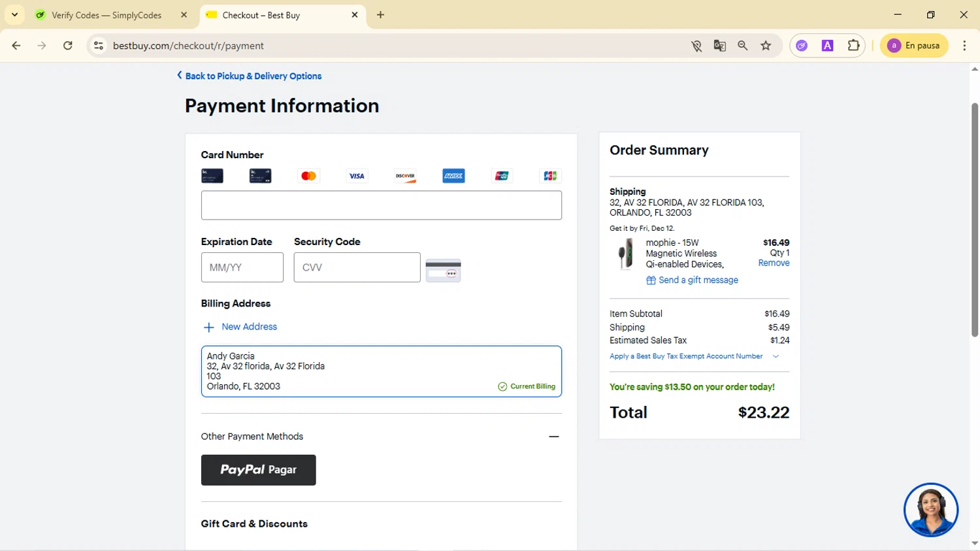
Task: Remove the mophie item from order
Action: [774, 263]
